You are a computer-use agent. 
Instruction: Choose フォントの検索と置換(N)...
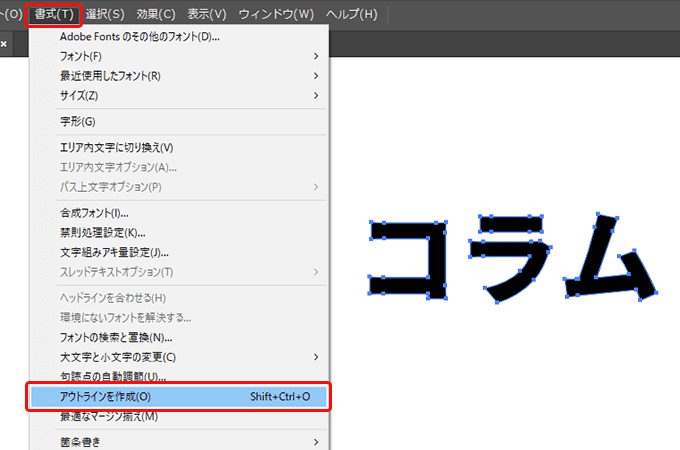point(178,337)
